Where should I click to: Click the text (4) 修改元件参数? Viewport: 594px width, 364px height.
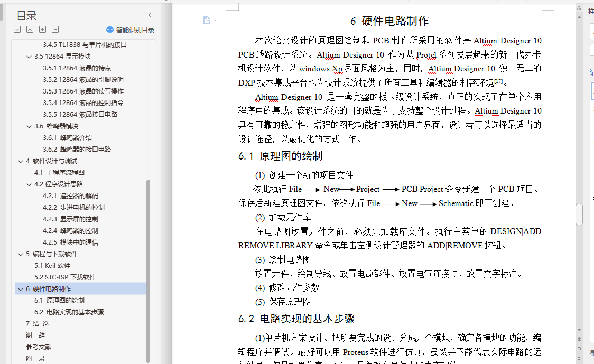(287, 288)
